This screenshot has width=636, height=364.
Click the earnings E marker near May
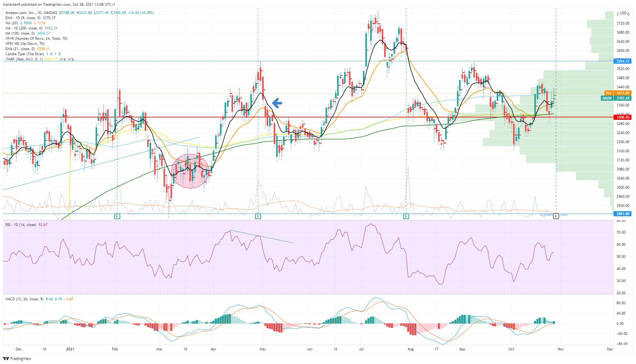[x=258, y=216]
